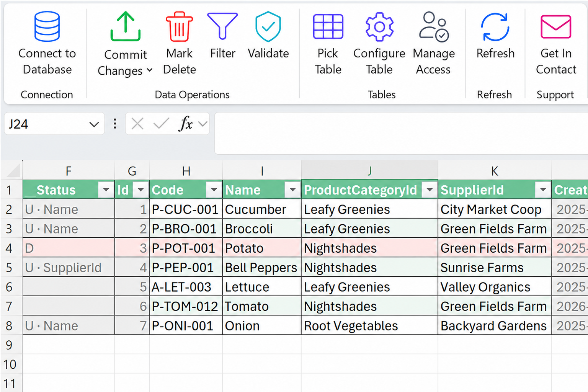Screen dimensions: 588x392
Task: Run Validate shield check
Action: click(x=268, y=26)
